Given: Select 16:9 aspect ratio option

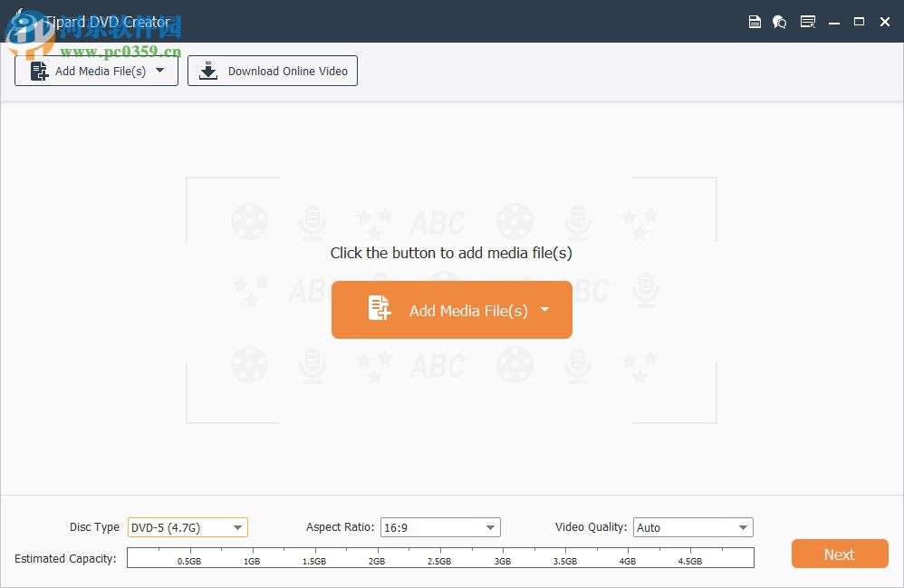Looking at the screenshot, I should [440, 527].
